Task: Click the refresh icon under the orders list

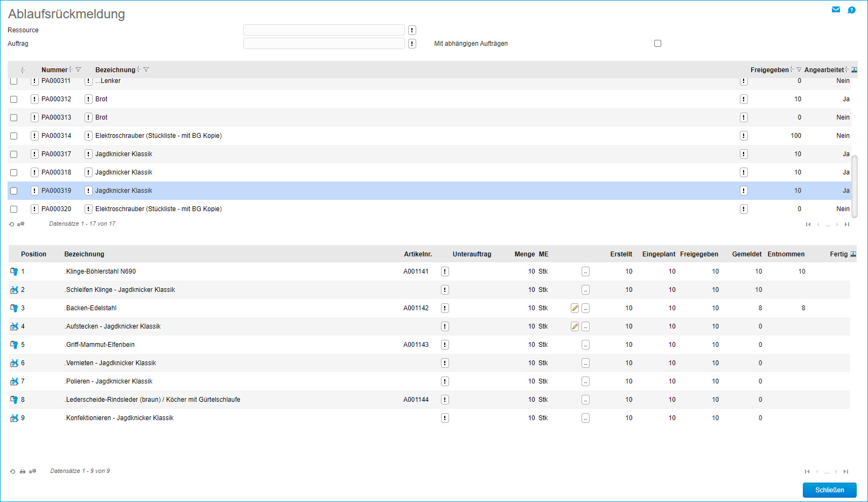Action: [12, 224]
